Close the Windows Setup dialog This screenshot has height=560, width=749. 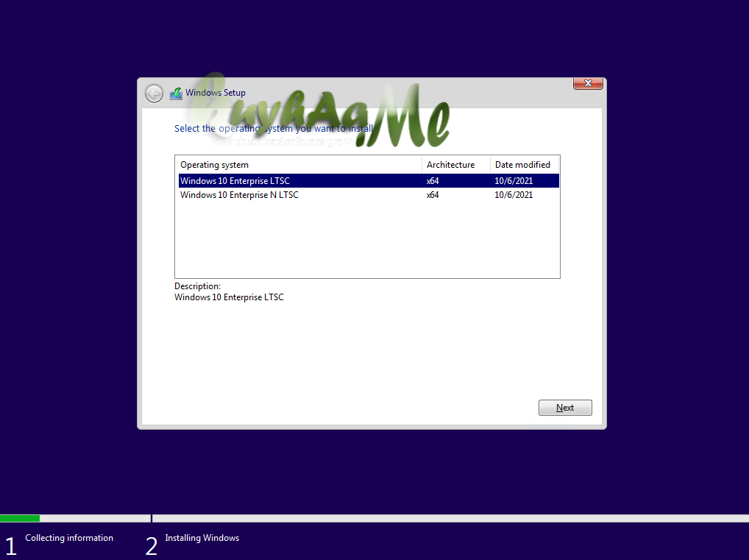[x=588, y=83]
